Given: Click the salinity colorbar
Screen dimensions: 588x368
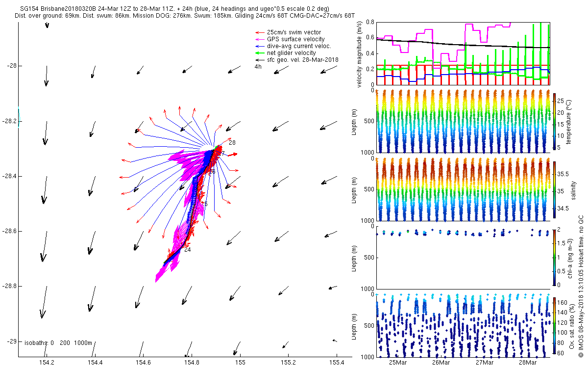Looking at the screenshot, I should [555, 190].
